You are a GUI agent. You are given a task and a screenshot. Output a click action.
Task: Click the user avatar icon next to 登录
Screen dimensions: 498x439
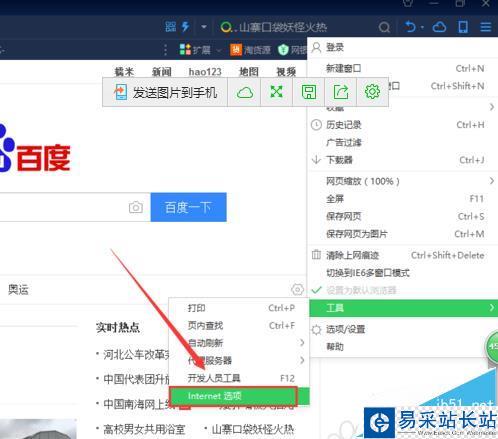316,48
